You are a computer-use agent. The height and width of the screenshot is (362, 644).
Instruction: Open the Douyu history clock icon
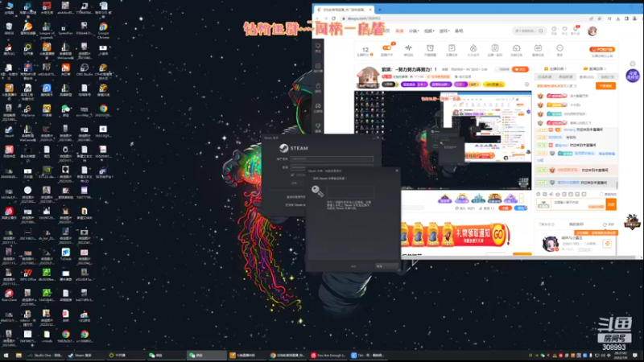tap(554, 30)
